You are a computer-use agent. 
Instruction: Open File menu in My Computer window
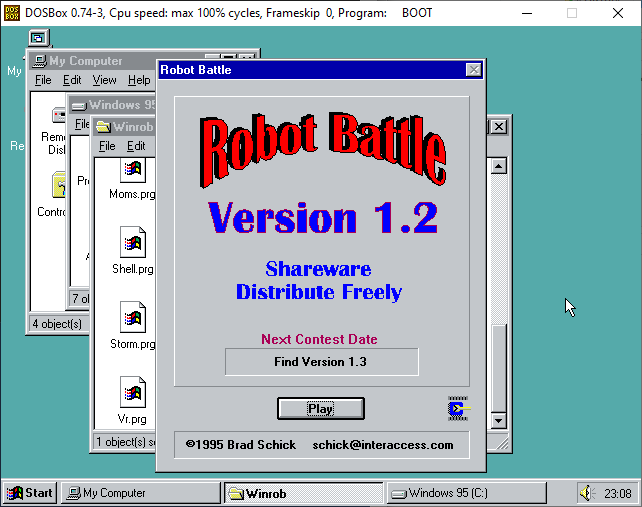point(43,80)
